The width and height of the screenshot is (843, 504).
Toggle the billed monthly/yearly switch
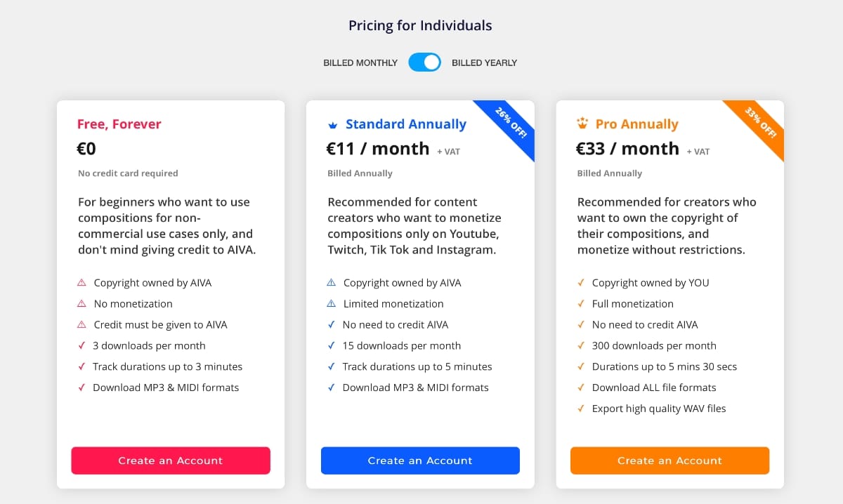[424, 62]
